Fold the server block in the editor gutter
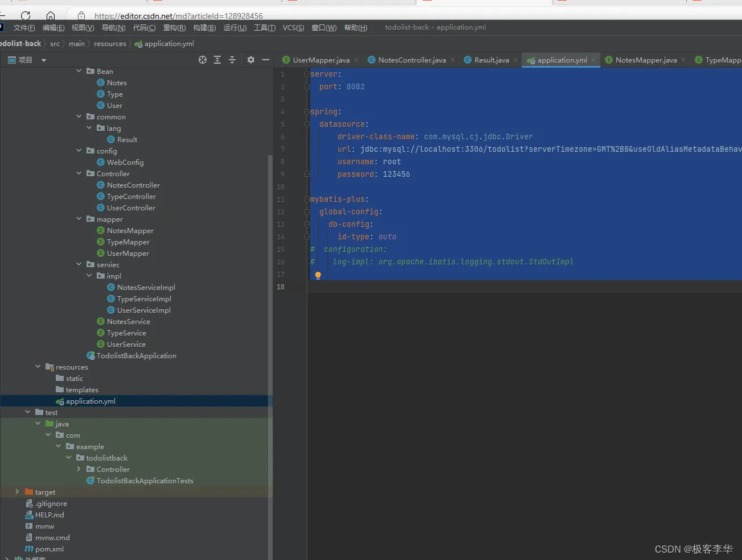 click(307, 74)
